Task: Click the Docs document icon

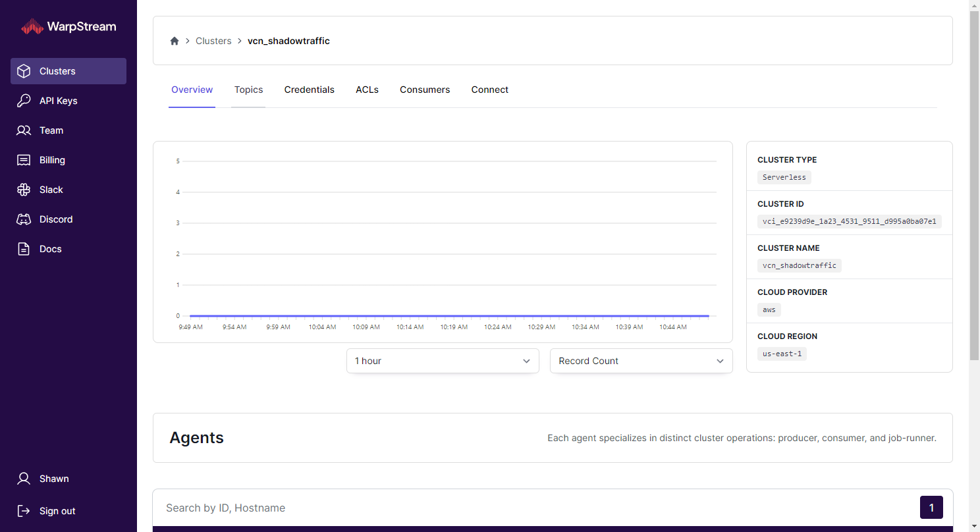Action: [24, 249]
